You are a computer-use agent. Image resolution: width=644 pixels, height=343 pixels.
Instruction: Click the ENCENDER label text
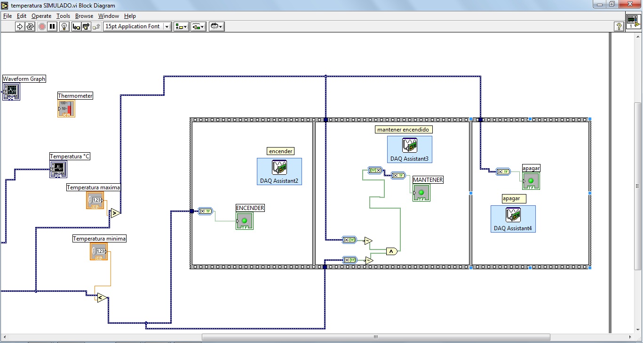coord(250,208)
